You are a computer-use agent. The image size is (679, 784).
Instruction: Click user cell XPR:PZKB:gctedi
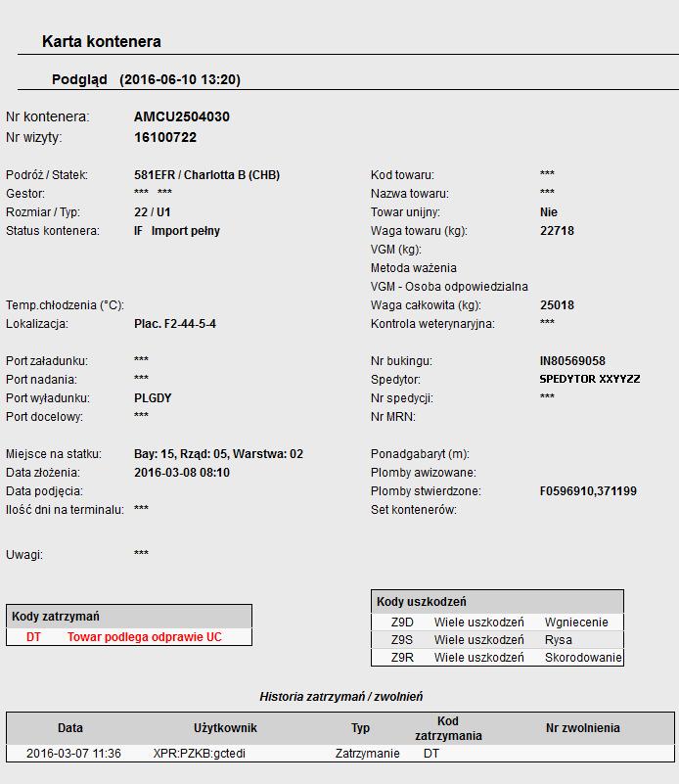(x=200, y=754)
